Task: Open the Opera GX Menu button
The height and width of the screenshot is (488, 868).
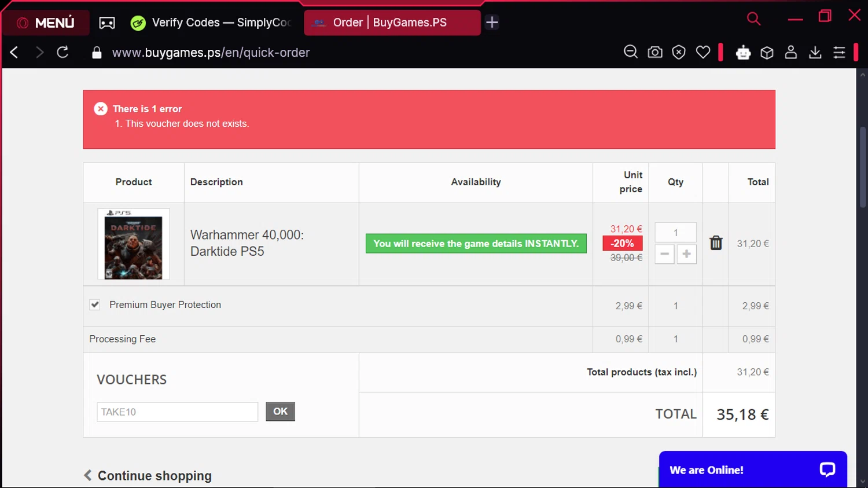Action: tap(46, 23)
